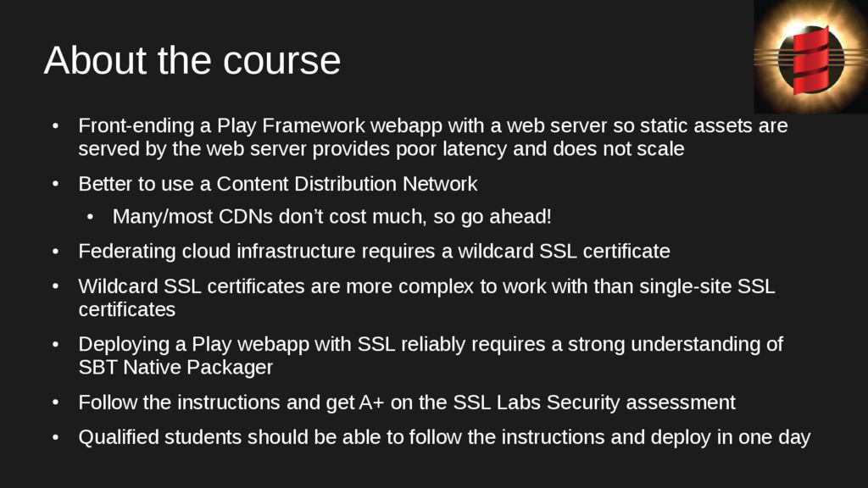The image size is (868, 488).
Task: Click the bullet dot before 'Front-ending a Play'
Action: tap(55, 127)
